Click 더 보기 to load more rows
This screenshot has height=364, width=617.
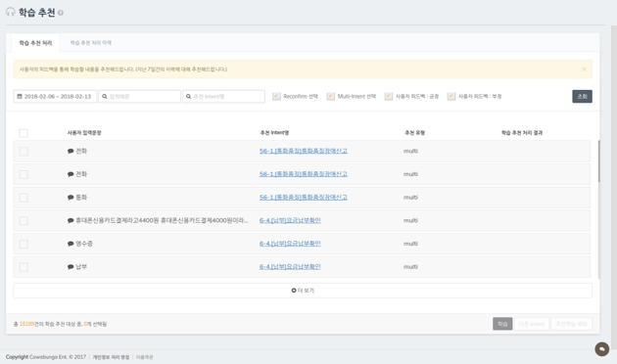click(303, 291)
